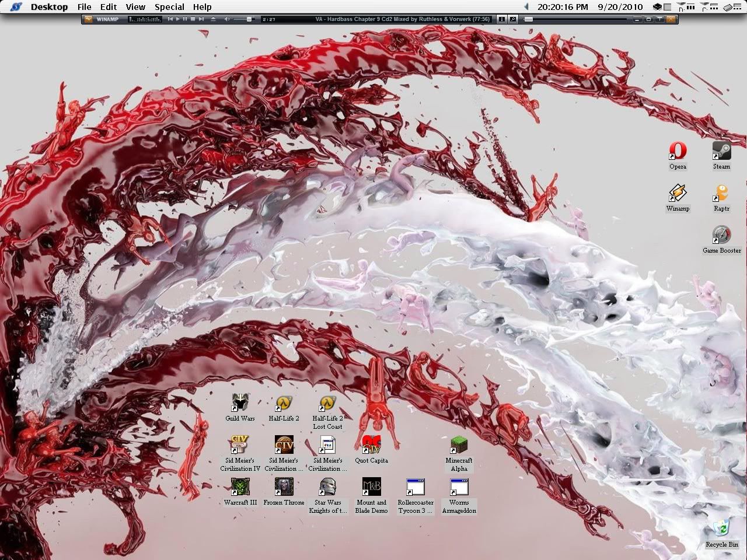Select Rollercoaster Tycoon 3 shortcut

pyautogui.click(x=416, y=496)
